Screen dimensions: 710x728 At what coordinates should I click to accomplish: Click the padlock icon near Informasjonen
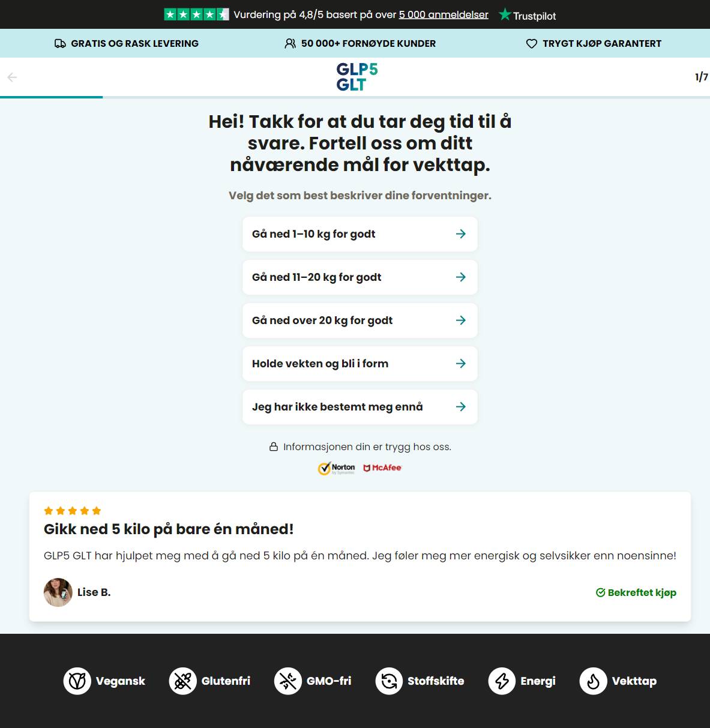click(x=274, y=447)
